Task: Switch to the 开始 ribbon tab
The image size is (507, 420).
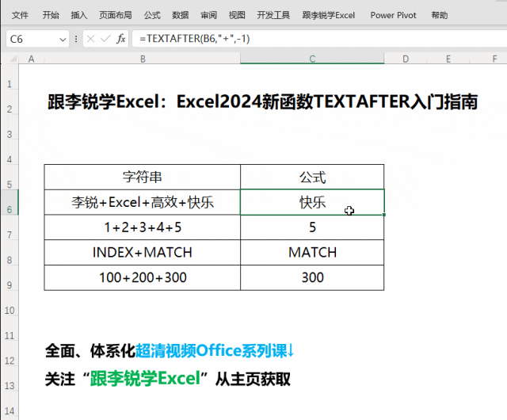Action: click(51, 15)
